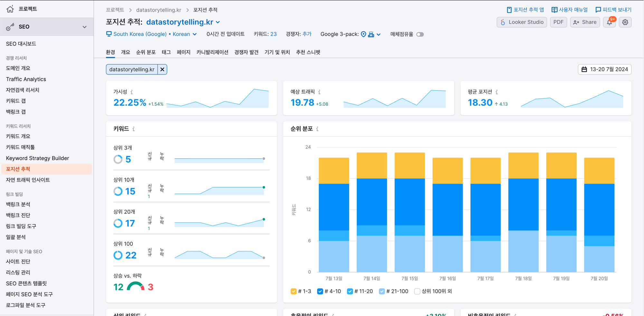
Task: Switch to the 환경 tab
Action: pos(110,52)
